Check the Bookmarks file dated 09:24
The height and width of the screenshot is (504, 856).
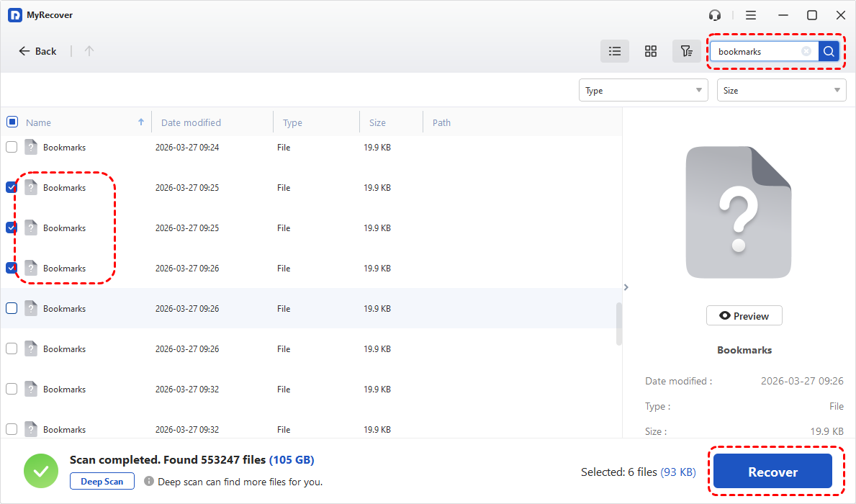[12, 147]
